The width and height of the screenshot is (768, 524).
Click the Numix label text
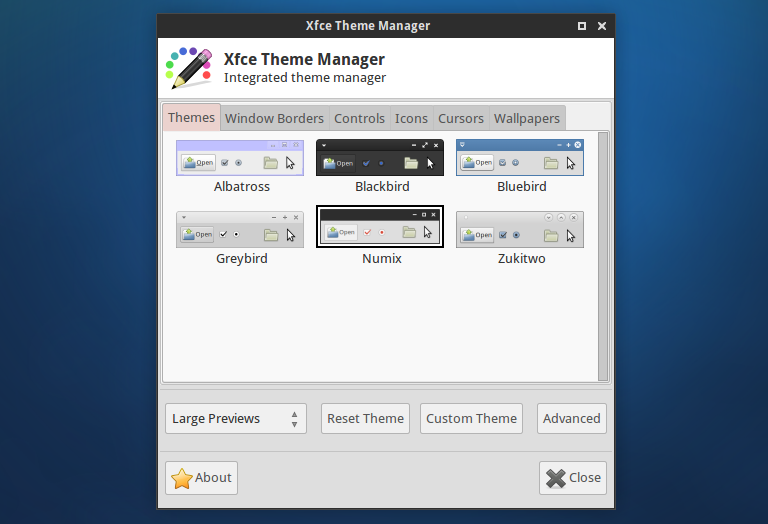(x=382, y=259)
